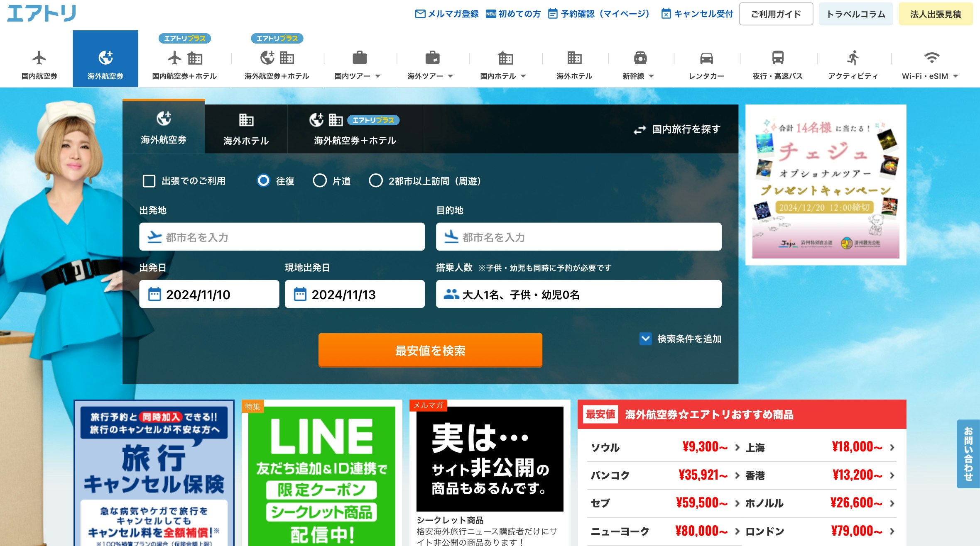This screenshot has width=980, height=546.
Task: Click the NEW badge beside 初めての方
Action: click(x=491, y=14)
